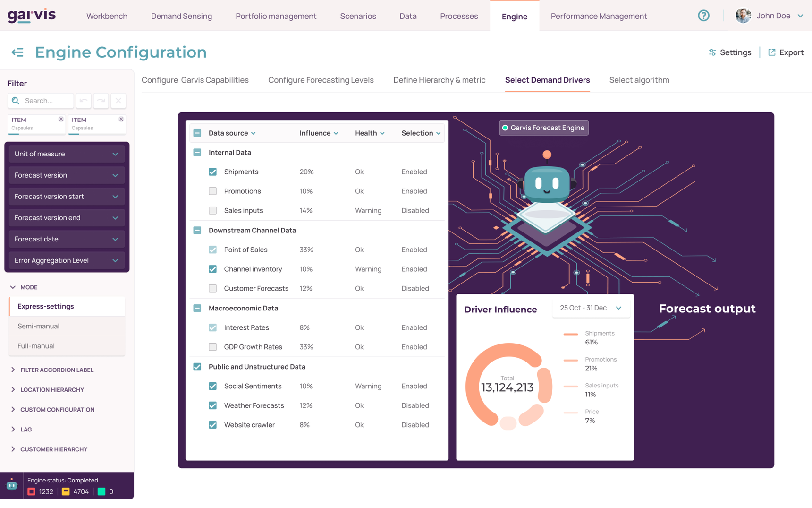Click the search magnifier icon in Filter
The width and height of the screenshot is (812, 508).
(16, 101)
